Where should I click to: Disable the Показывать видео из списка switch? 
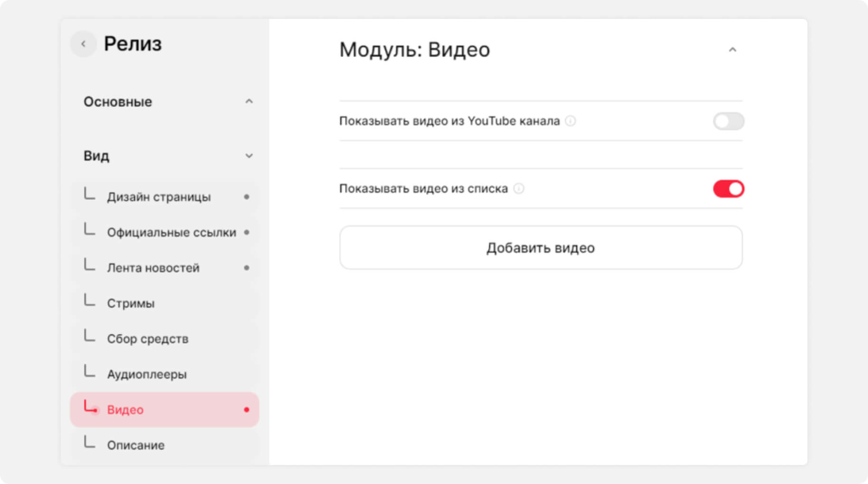(x=728, y=189)
